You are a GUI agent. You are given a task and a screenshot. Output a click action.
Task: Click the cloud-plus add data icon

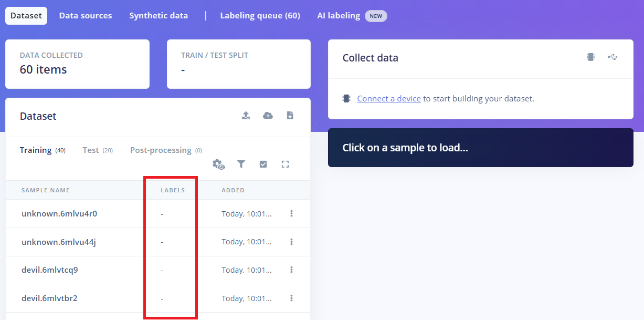(x=268, y=116)
